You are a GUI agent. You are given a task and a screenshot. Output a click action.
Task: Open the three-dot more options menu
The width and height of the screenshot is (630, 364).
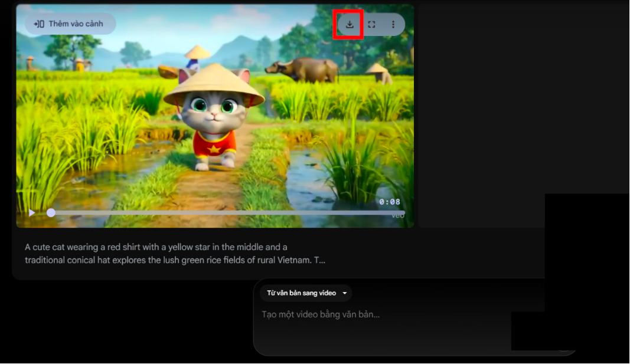coord(393,25)
